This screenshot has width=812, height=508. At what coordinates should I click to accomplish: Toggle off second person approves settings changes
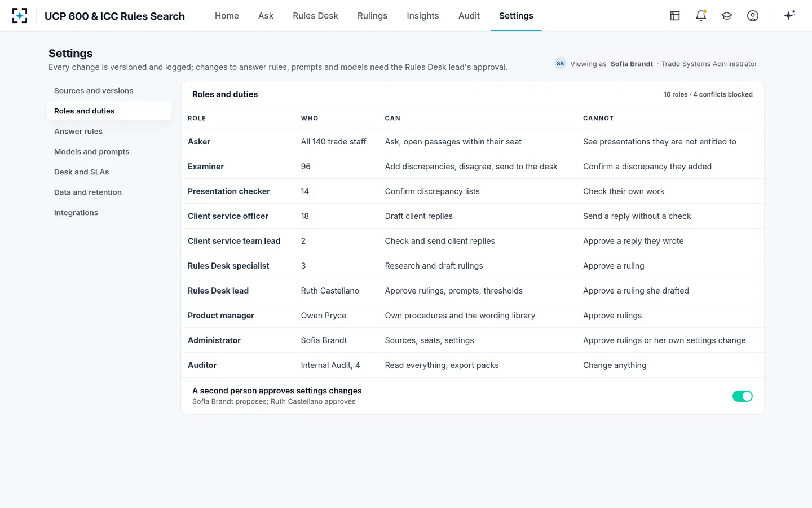[x=742, y=396]
